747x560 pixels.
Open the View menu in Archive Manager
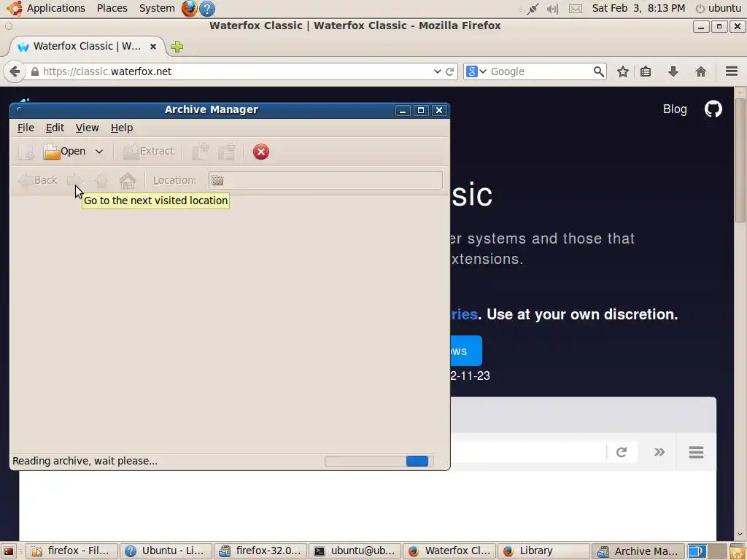(88, 128)
